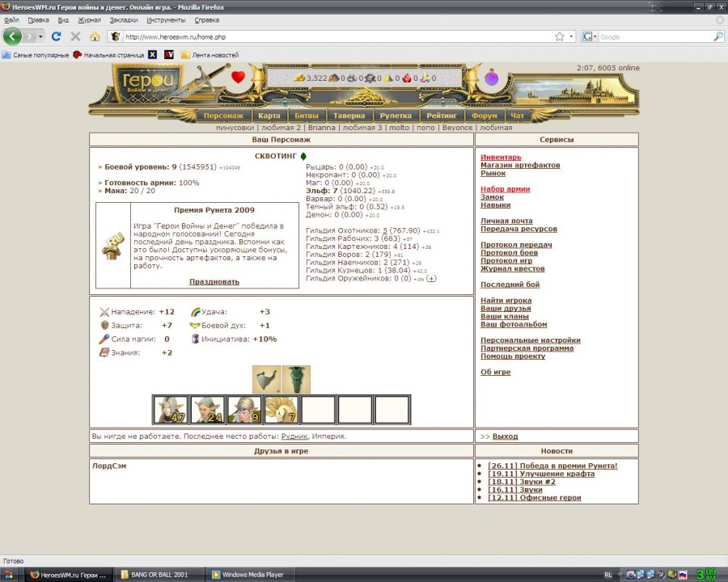Open Магазин артефактов link
This screenshot has width=728, height=582.
pyautogui.click(x=520, y=165)
